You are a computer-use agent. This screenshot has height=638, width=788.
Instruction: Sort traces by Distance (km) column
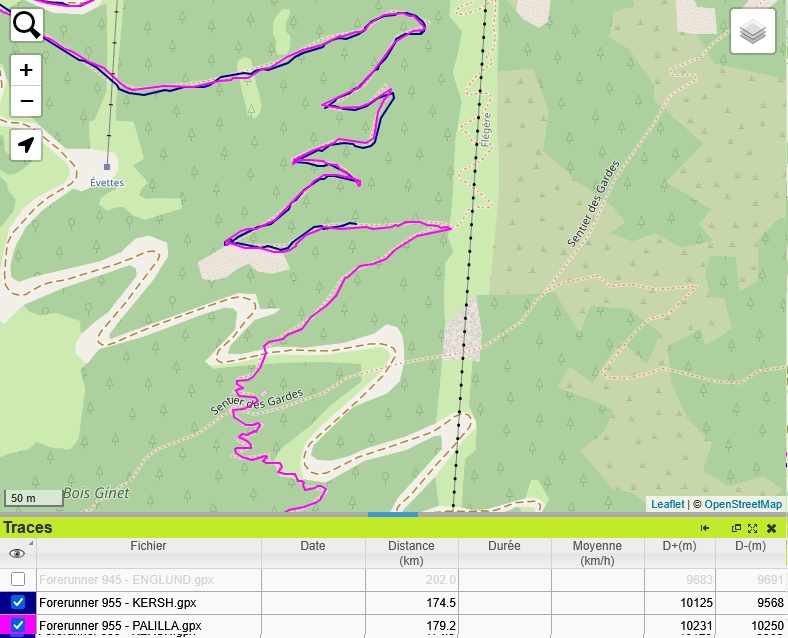411,553
